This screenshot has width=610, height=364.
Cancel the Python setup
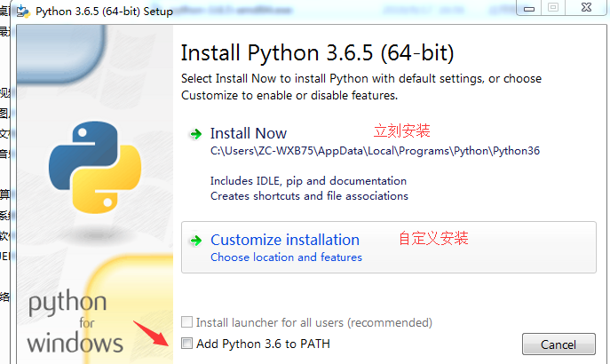[x=559, y=344]
